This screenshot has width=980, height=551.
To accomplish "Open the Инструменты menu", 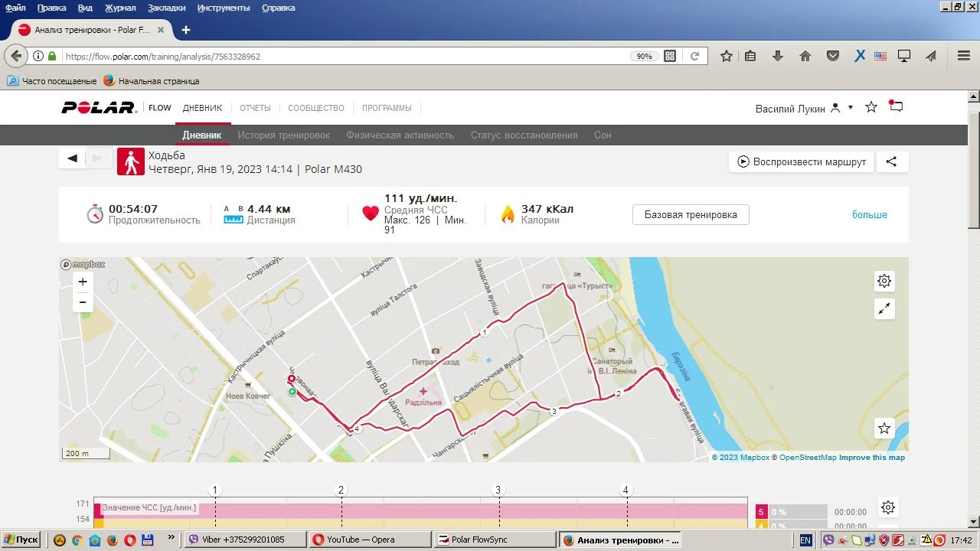I will click(224, 8).
